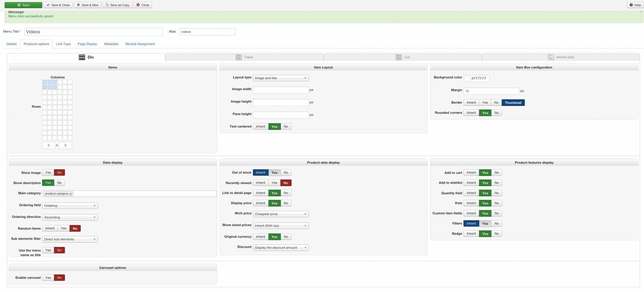This screenshot has width=644, height=292.
Task: Set Out of stock to No
Action: 286,173
